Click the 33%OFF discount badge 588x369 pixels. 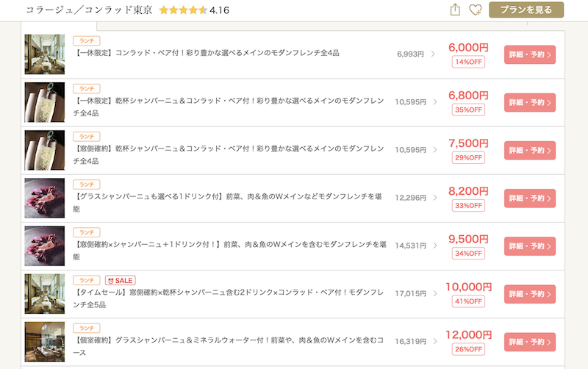coord(468,206)
